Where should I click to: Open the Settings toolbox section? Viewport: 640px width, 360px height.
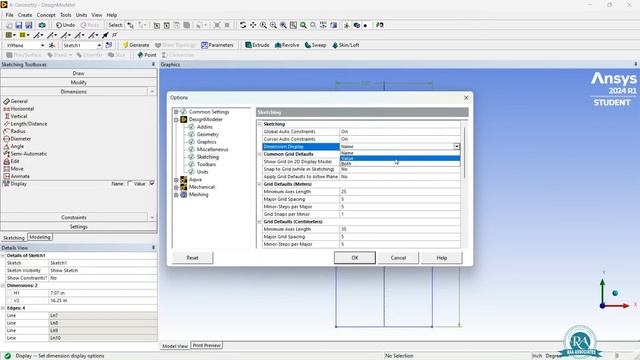pyautogui.click(x=78, y=227)
